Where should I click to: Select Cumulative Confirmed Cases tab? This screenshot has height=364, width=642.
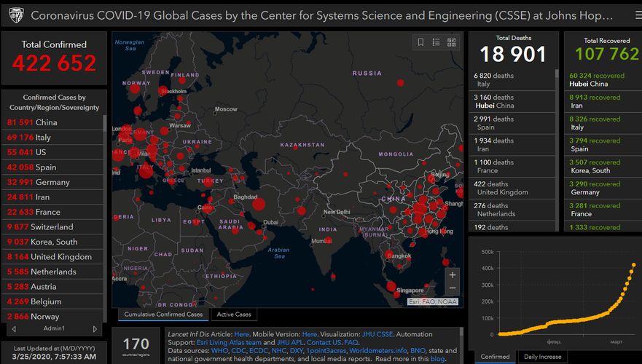(x=163, y=314)
